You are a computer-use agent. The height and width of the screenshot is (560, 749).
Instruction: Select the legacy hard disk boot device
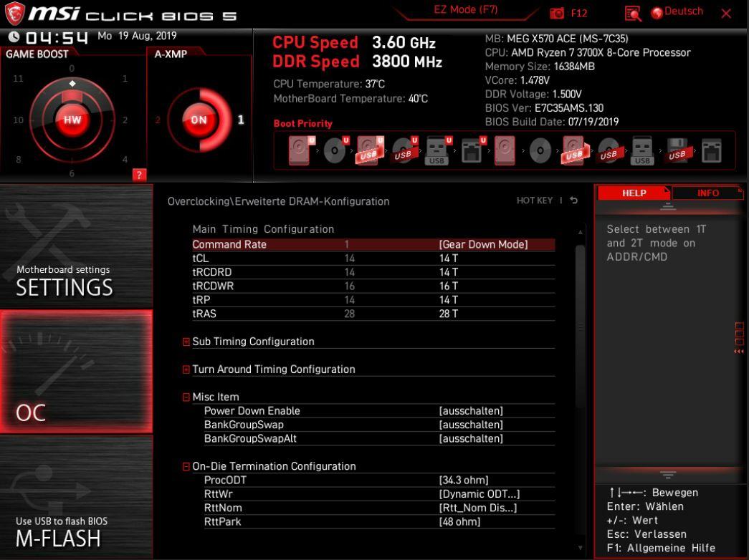click(505, 150)
